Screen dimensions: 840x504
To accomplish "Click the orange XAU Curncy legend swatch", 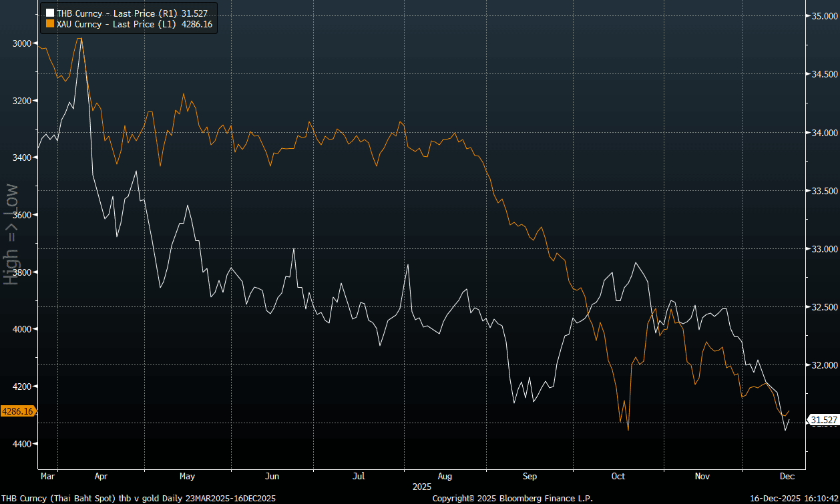I will pos(49,24).
